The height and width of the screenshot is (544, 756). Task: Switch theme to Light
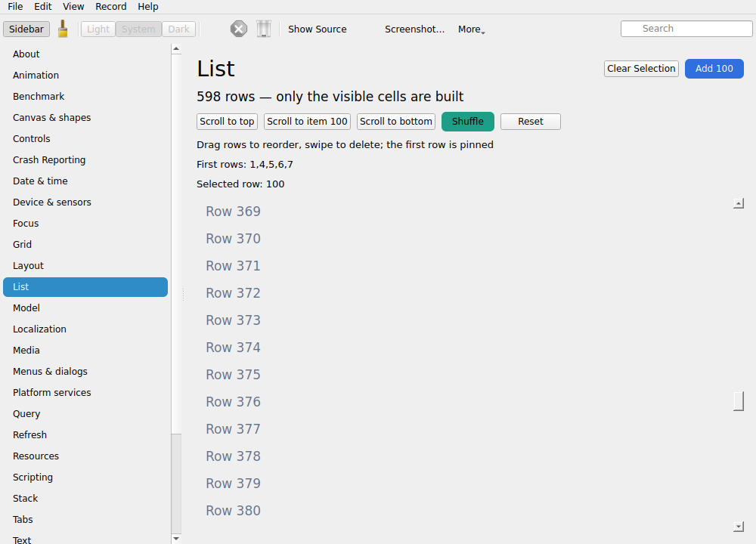[98, 29]
